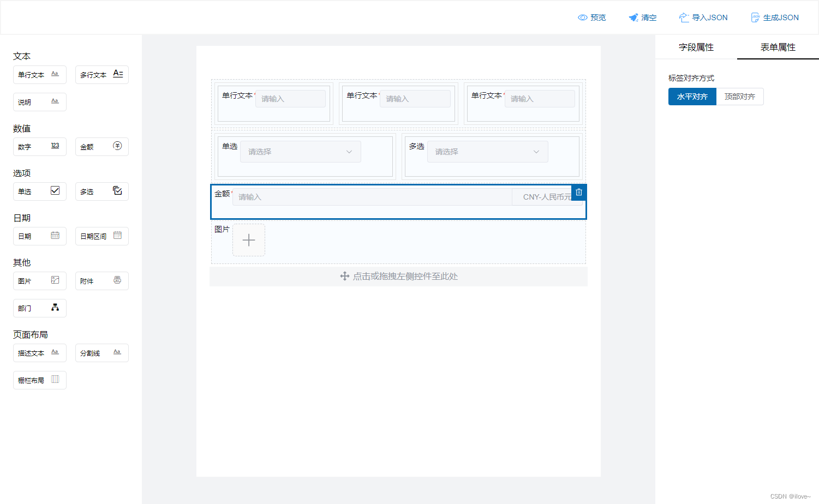Open the 单选 请选择 dropdown
819x504 pixels.
(x=301, y=152)
